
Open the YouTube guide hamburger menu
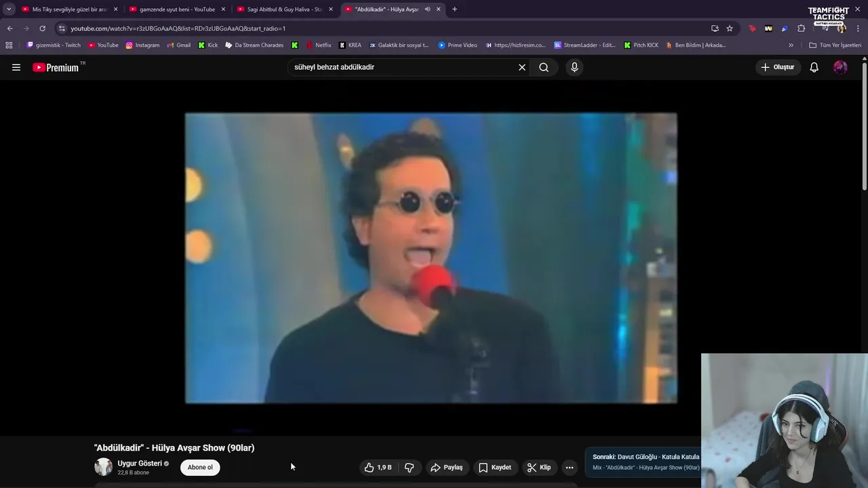(x=16, y=67)
